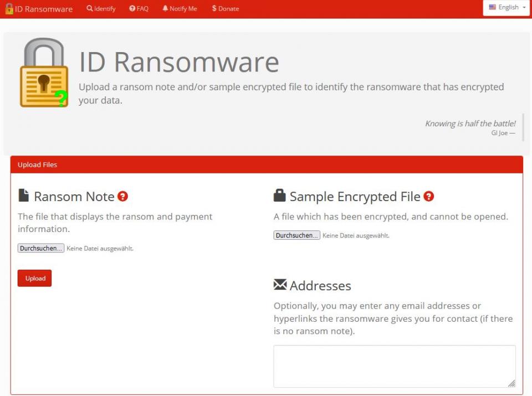
Task: Click the magnifier icon beside Identify
Action: [89, 8]
